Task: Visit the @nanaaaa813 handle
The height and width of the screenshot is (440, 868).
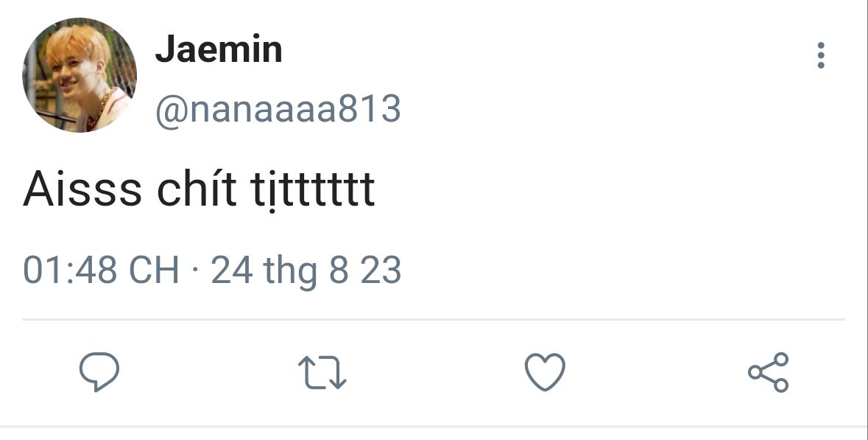Action: [x=278, y=109]
